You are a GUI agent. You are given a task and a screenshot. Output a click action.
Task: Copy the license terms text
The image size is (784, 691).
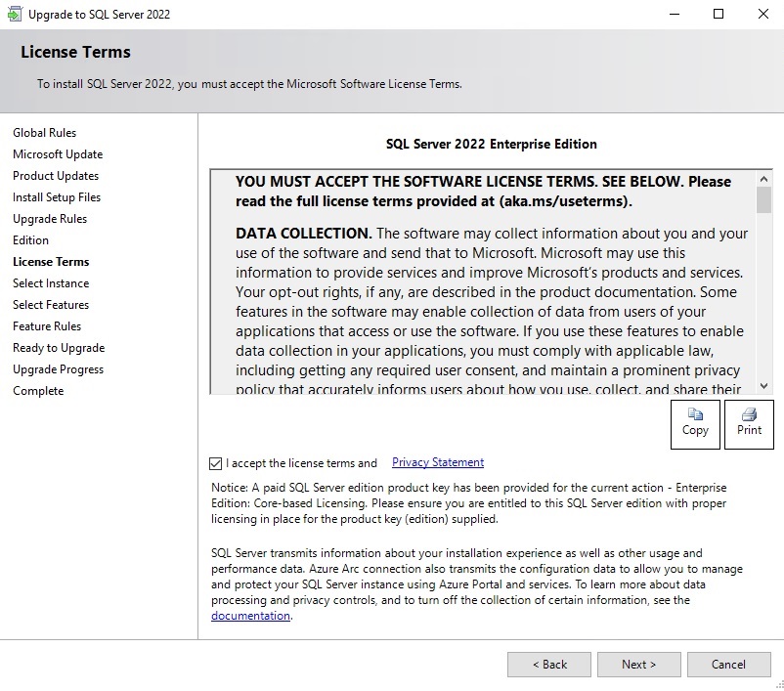coord(695,423)
